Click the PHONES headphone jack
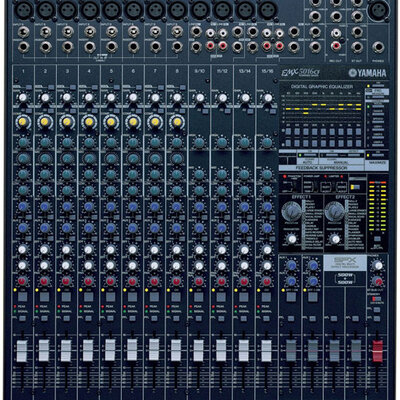400x400 pixels. 378,48
